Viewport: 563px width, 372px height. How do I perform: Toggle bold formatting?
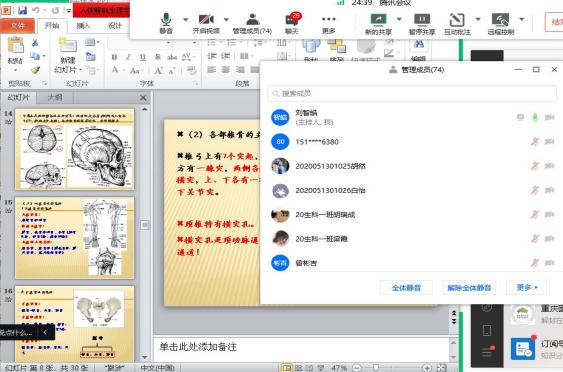click(x=114, y=57)
